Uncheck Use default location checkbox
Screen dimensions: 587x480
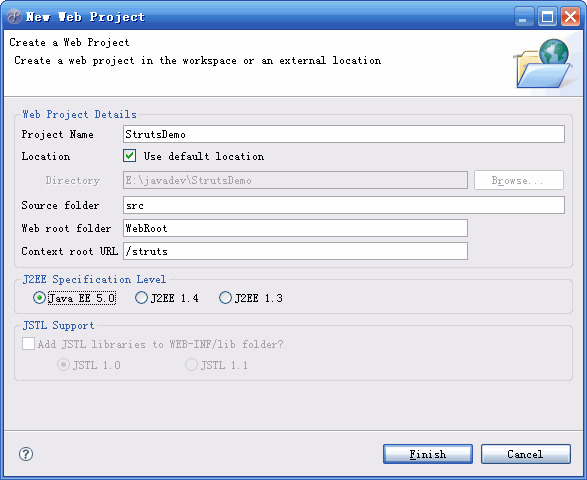130,156
